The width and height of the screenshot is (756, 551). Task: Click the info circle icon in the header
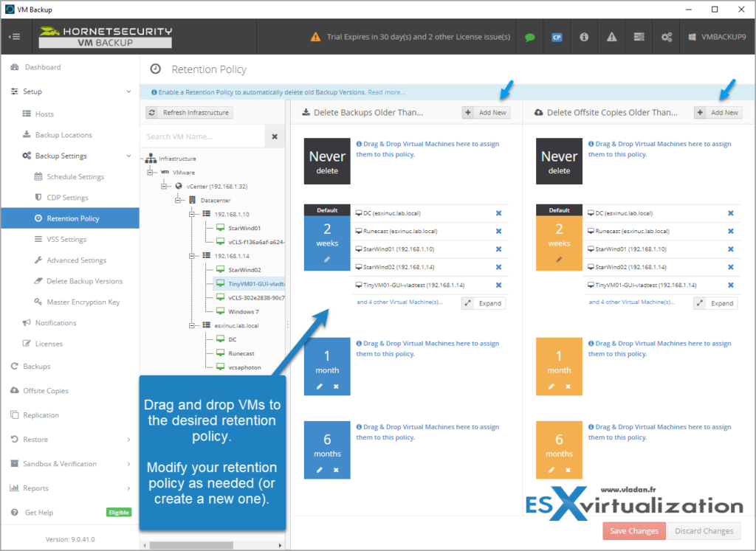(x=584, y=36)
